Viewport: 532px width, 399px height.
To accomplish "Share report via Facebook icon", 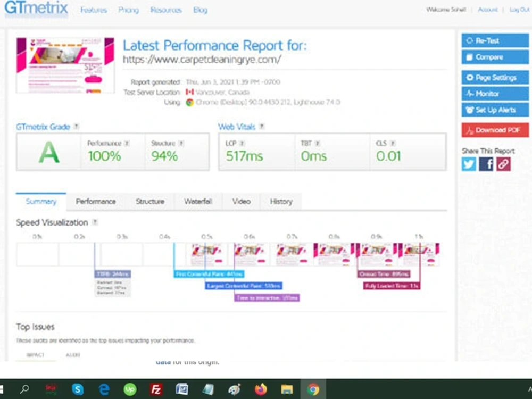I will [486, 164].
